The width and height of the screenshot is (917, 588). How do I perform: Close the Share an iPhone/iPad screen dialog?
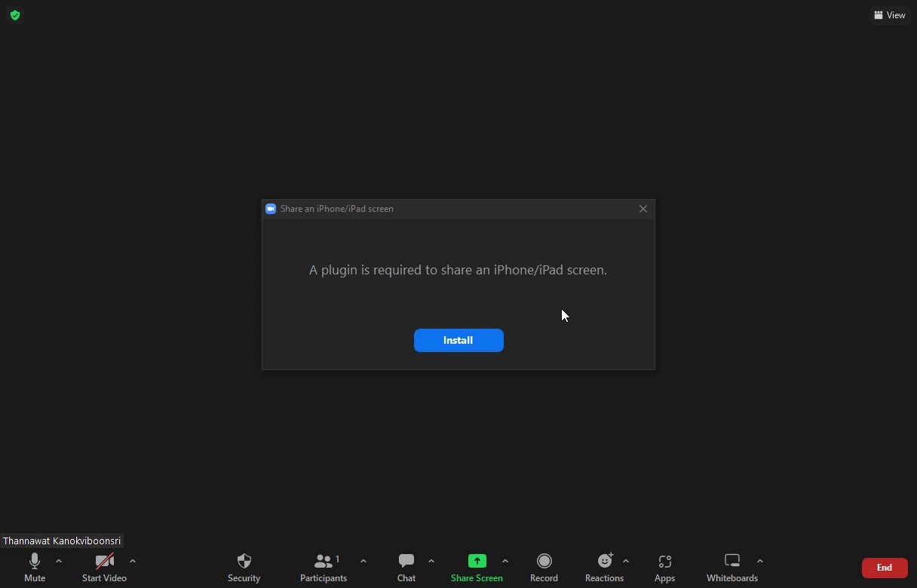pyautogui.click(x=643, y=209)
